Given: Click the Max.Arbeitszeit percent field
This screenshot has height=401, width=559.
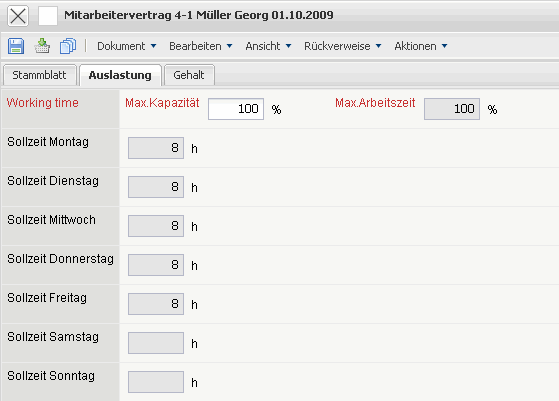Looking at the screenshot, I should click(x=452, y=109).
